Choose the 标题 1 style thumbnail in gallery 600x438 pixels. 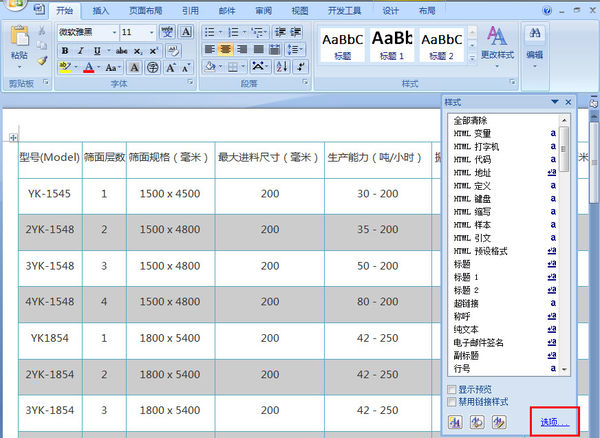pos(392,45)
